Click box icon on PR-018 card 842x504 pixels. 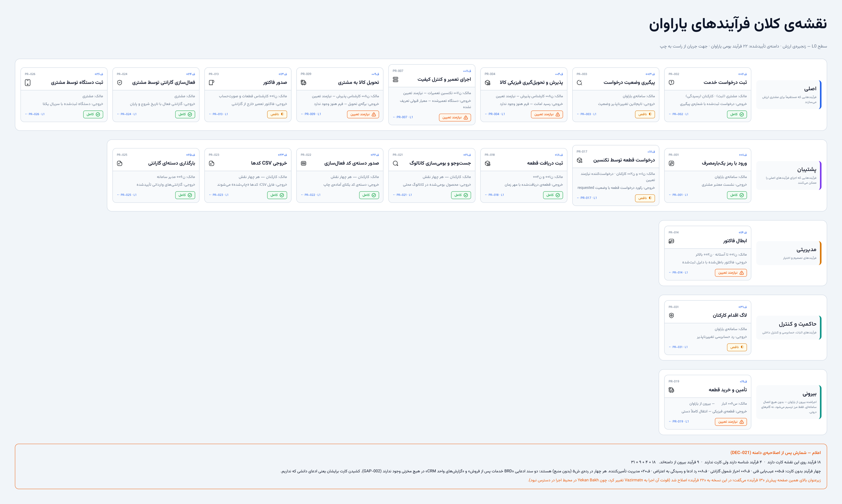488,163
